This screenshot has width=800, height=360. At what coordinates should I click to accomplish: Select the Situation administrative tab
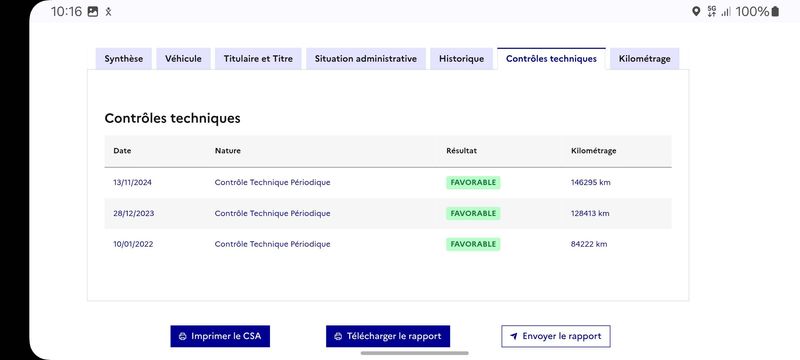point(366,59)
